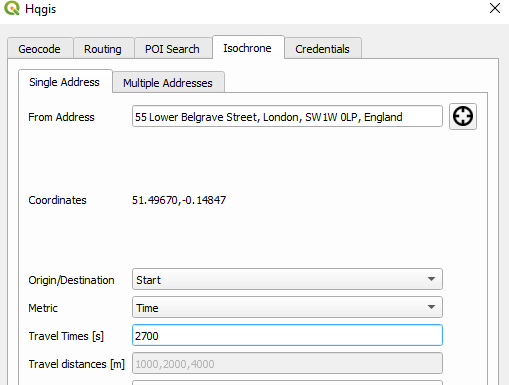Click the Hqgis window title text
The height and width of the screenshot is (385, 509).
pos(41,9)
